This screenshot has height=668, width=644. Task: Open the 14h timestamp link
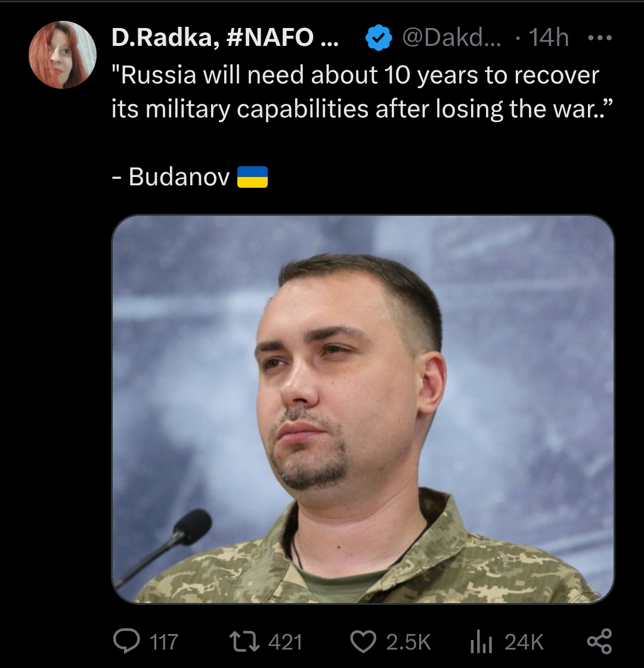[x=549, y=38]
